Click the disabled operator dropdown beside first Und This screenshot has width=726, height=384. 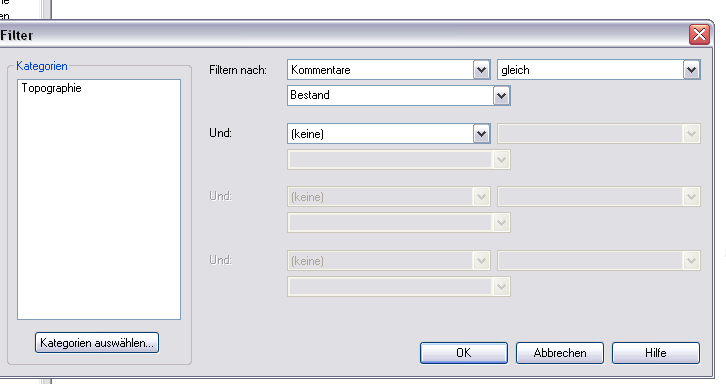[599, 134]
